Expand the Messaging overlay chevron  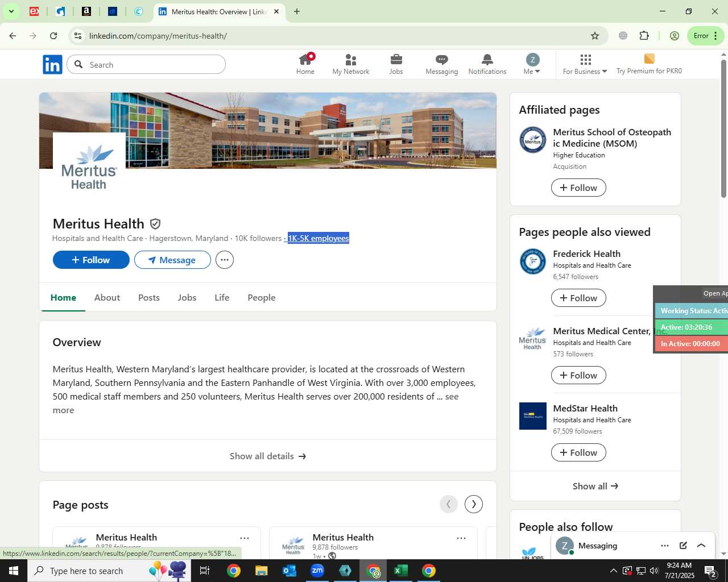701,546
